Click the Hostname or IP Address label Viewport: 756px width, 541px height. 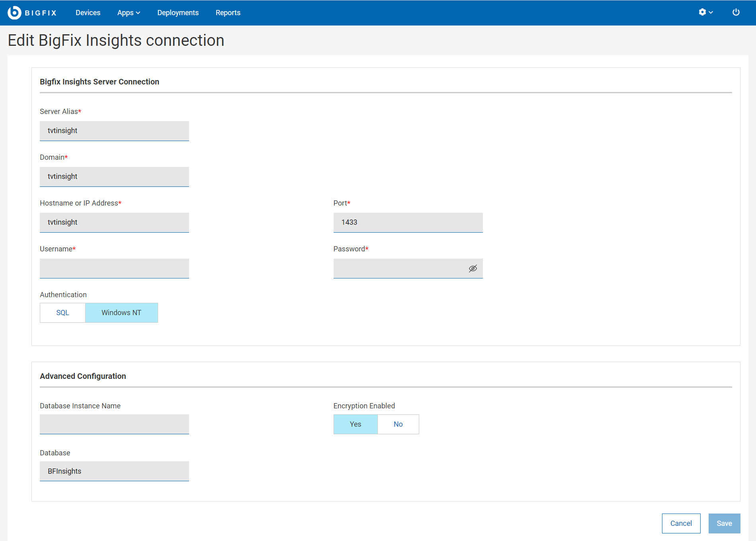point(80,203)
